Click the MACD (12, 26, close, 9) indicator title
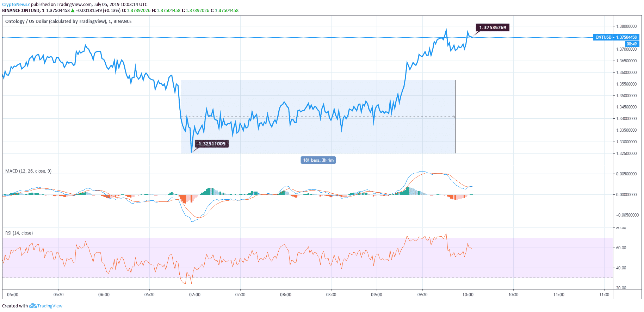 click(28, 171)
